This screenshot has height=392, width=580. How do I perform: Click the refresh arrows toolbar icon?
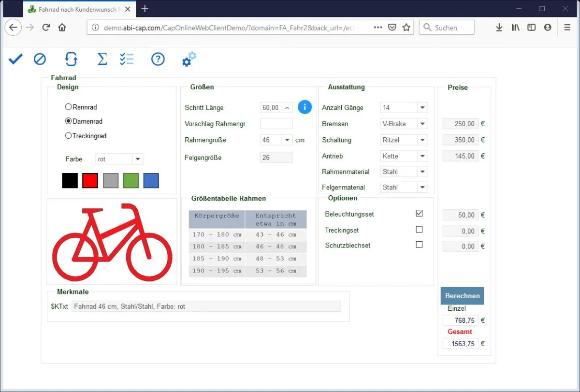(71, 59)
